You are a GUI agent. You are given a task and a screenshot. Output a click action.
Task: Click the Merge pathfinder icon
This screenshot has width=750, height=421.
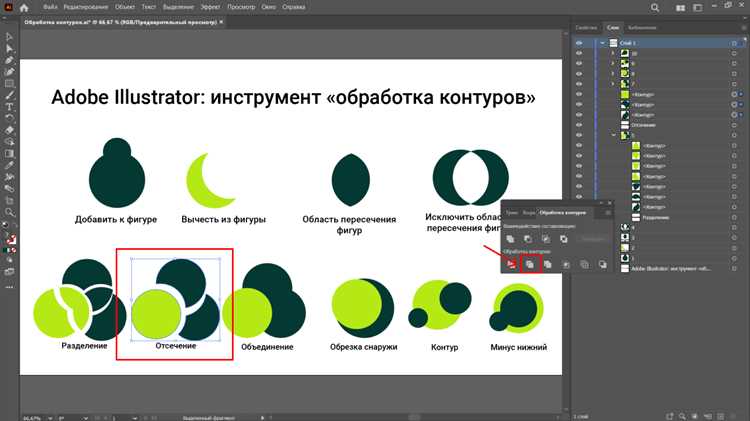coord(548,264)
